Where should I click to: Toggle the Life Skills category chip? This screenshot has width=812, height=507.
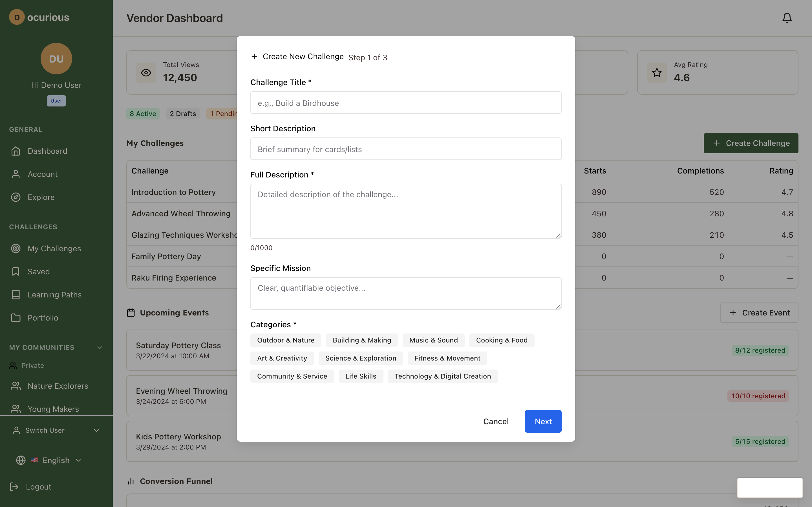click(x=361, y=376)
